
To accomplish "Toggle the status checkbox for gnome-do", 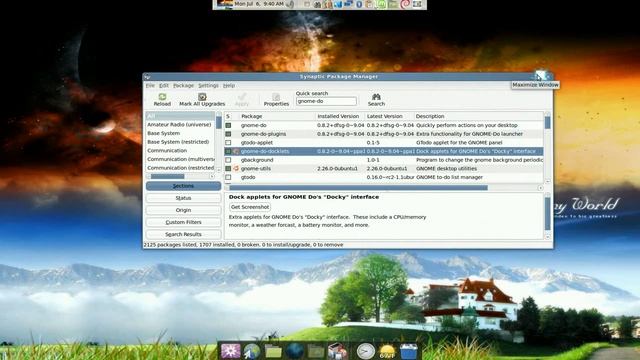I will (228, 125).
